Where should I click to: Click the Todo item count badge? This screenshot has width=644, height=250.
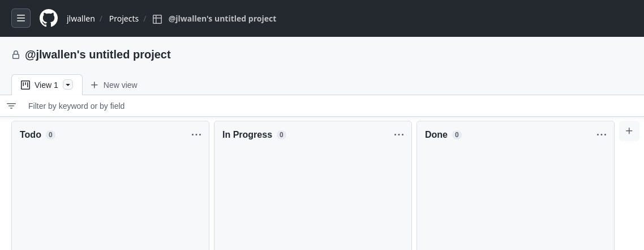pos(50,135)
